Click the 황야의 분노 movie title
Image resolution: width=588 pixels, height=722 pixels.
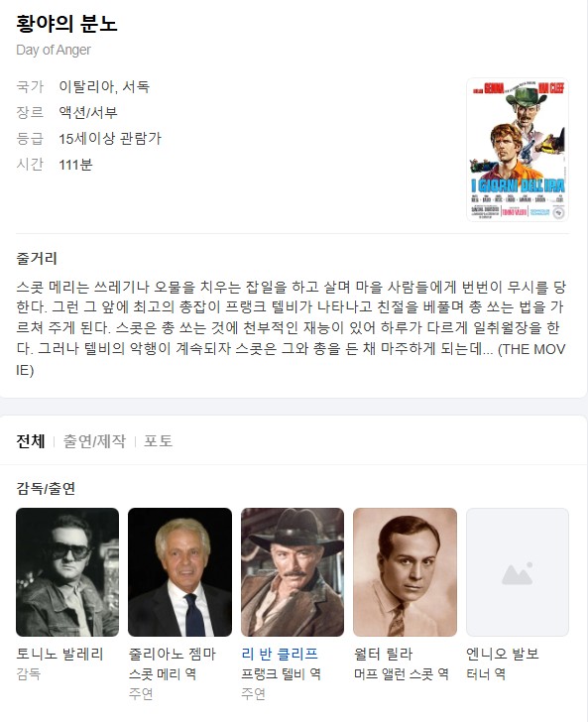point(66,24)
